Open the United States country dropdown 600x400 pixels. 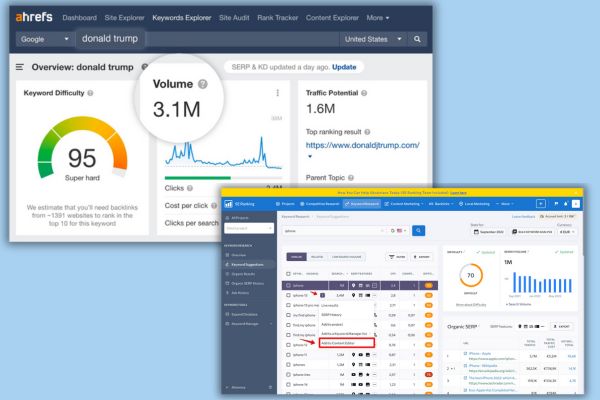(x=373, y=39)
